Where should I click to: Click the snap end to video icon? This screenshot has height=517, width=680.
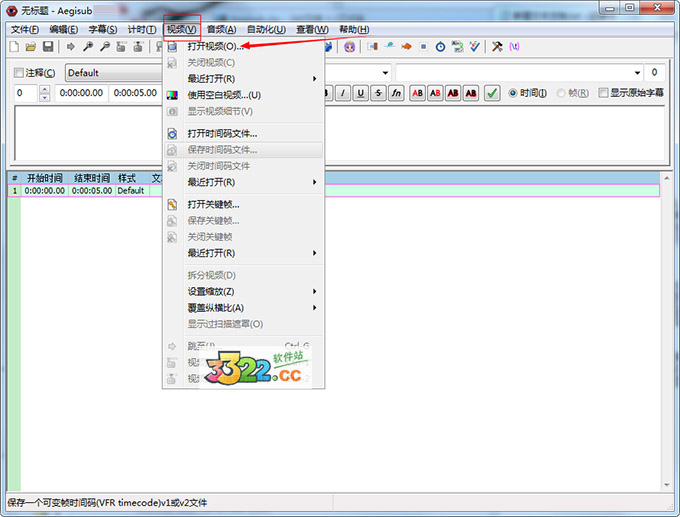138,46
